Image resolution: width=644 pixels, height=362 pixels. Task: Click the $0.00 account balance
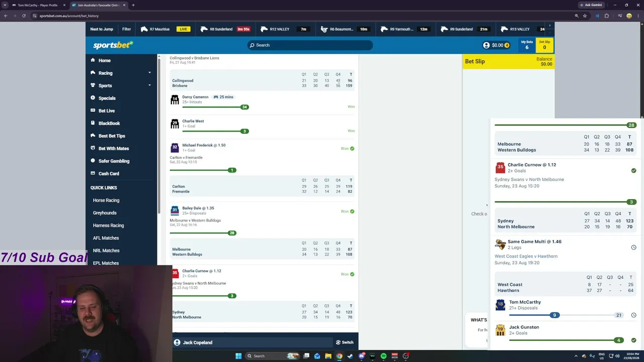(x=498, y=45)
